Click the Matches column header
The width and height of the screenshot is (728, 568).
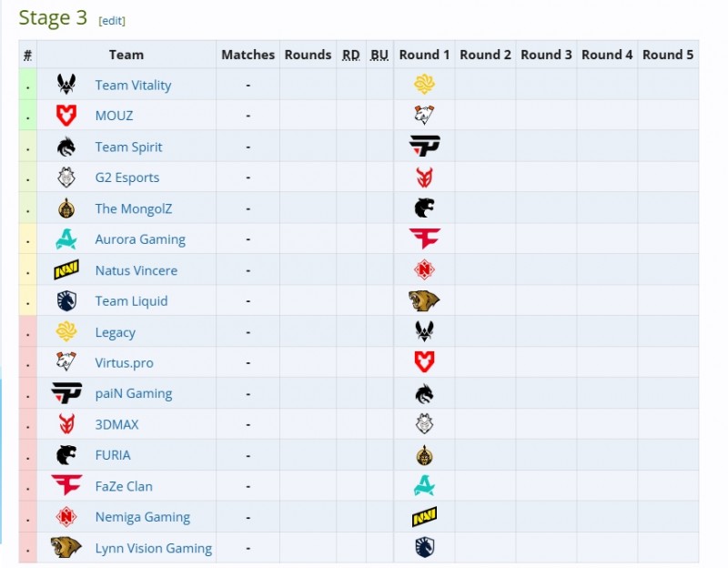248,55
